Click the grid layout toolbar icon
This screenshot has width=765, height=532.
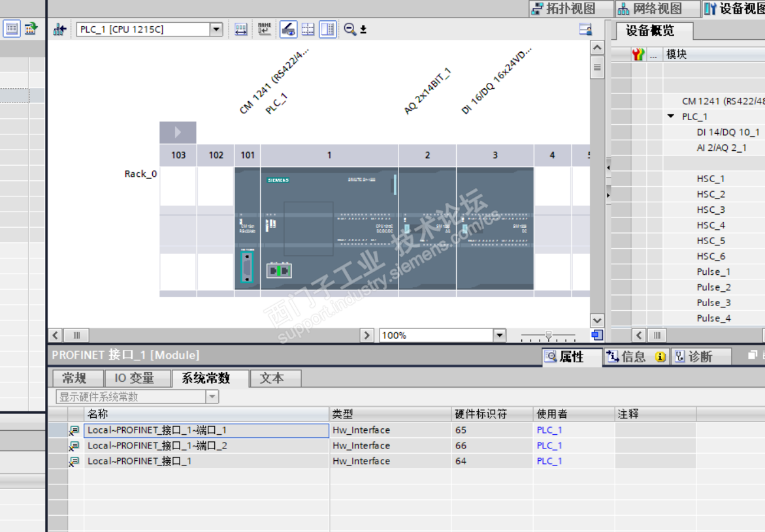308,29
